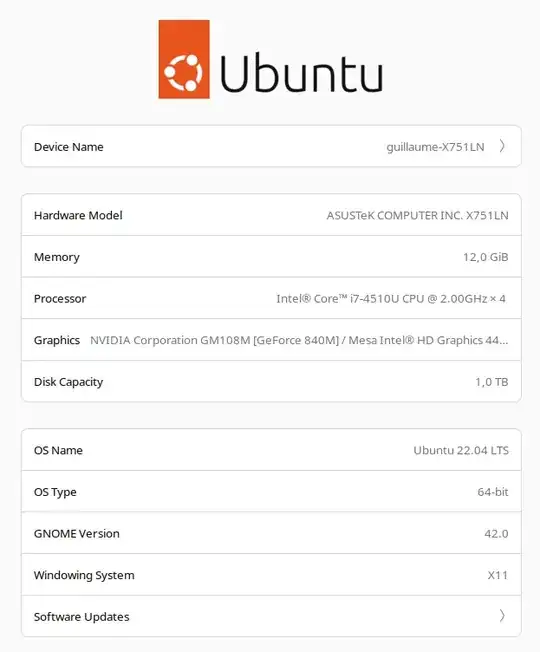Click the Processor row label
The image size is (540, 652).
pyautogui.click(x=60, y=299)
